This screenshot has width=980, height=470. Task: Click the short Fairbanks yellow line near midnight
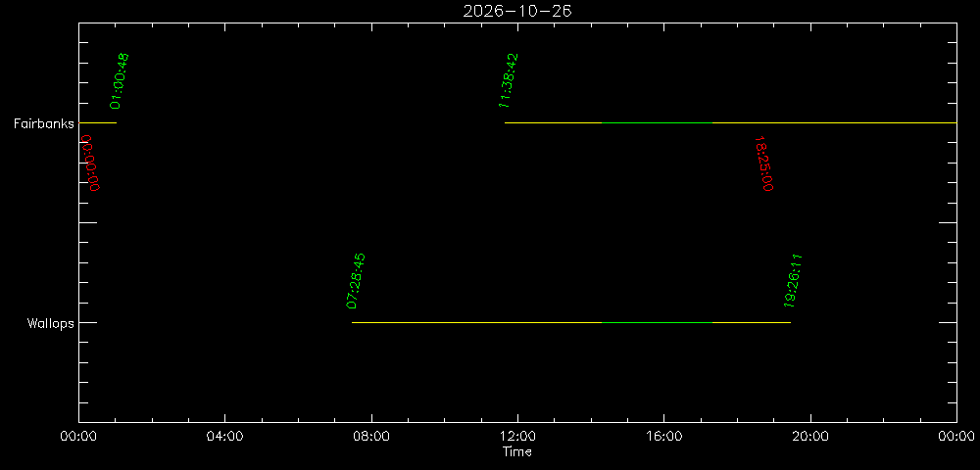97,123
